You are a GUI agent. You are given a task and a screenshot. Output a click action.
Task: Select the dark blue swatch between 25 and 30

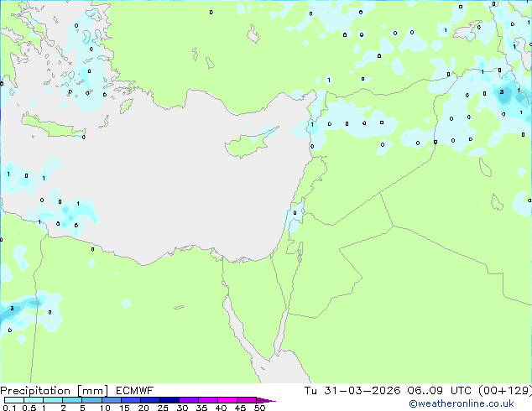(x=170, y=400)
